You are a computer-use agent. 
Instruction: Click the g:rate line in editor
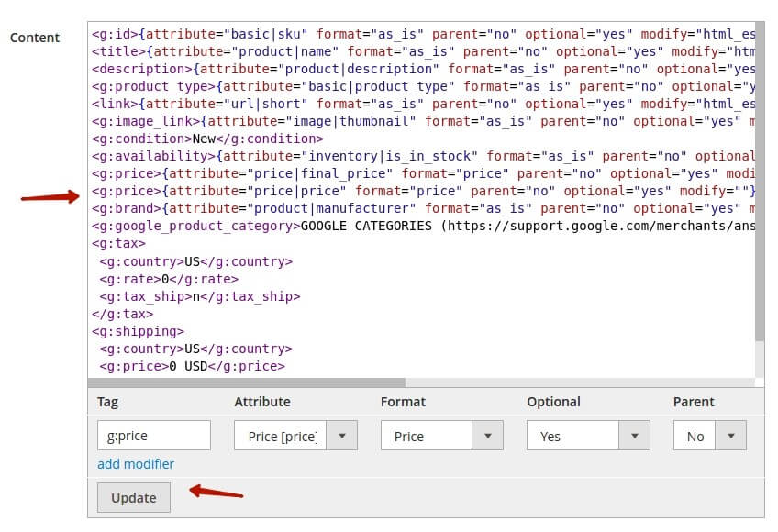(169, 279)
